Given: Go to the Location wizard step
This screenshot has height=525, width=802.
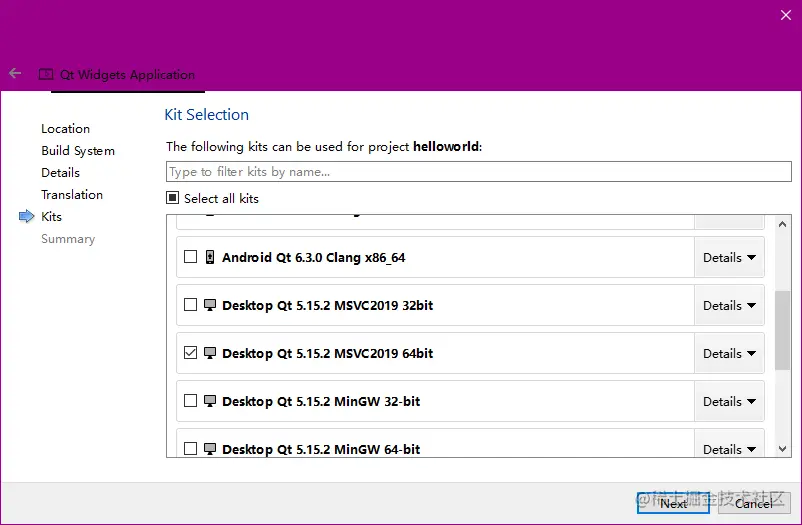Looking at the screenshot, I should pos(65,128).
